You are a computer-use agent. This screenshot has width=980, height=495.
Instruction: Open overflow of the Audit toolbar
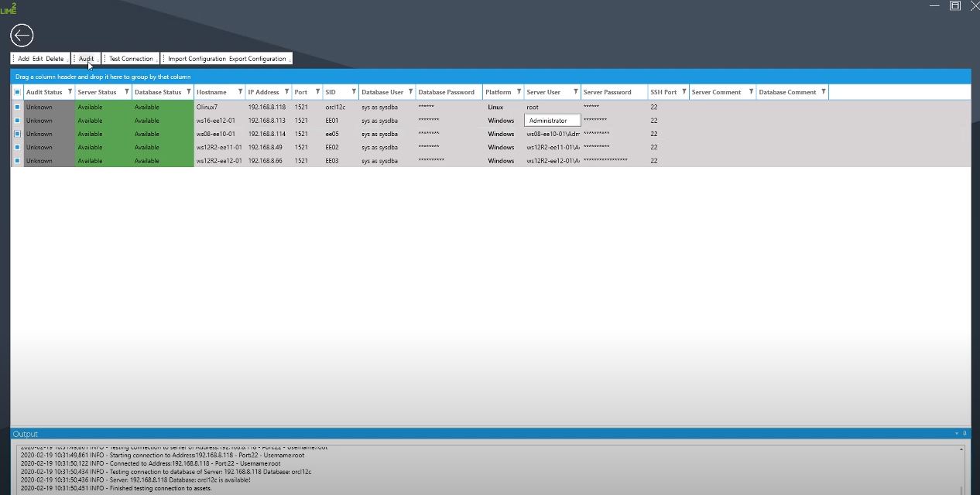[98, 60]
